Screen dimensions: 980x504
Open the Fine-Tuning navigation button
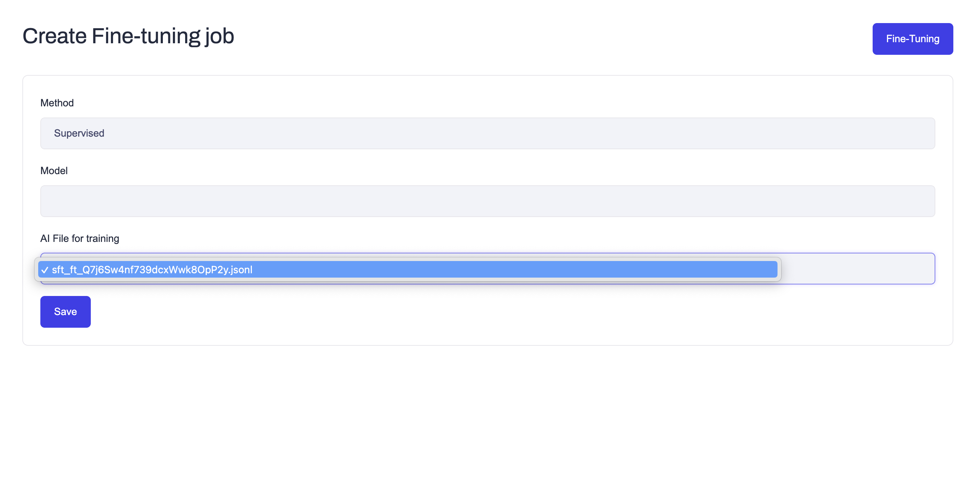click(913, 39)
